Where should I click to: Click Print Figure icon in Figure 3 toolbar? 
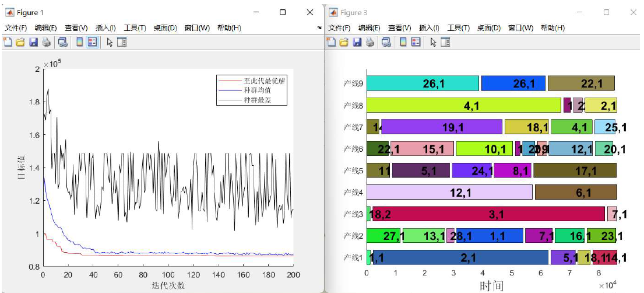tap(370, 42)
